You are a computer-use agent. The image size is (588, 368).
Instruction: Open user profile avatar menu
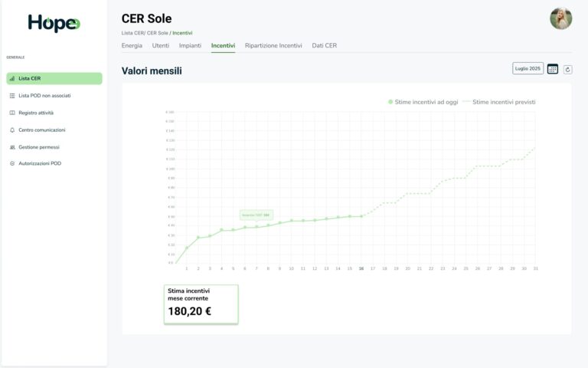pos(560,18)
